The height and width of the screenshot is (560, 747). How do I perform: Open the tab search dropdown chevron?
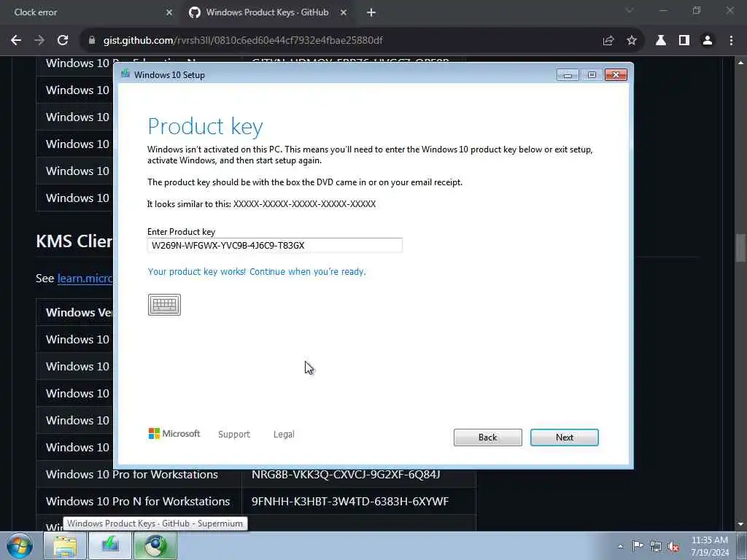[x=630, y=10]
